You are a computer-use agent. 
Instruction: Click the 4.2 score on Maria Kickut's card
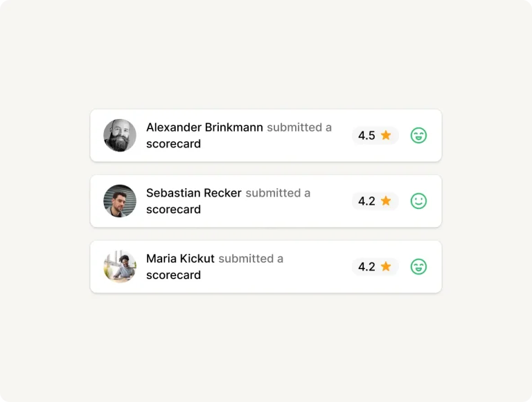[366, 267]
